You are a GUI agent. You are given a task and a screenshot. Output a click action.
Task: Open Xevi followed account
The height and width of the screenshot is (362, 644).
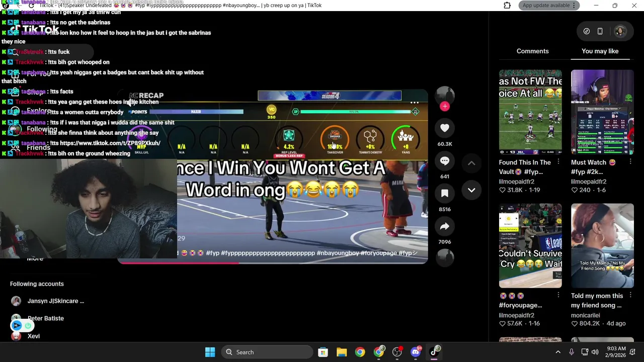25,336
